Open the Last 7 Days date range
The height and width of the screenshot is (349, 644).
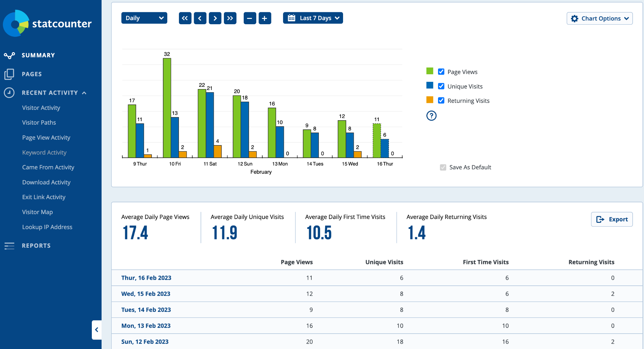click(313, 18)
